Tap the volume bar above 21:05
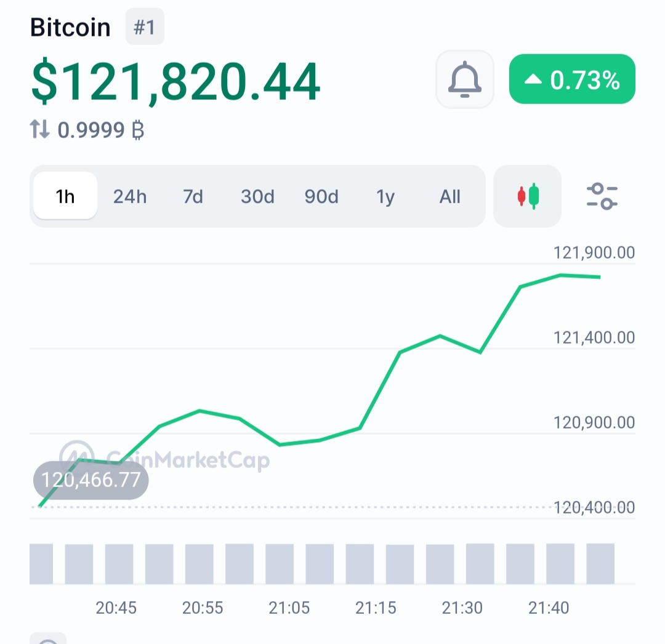The width and height of the screenshot is (665, 644). tap(280, 564)
